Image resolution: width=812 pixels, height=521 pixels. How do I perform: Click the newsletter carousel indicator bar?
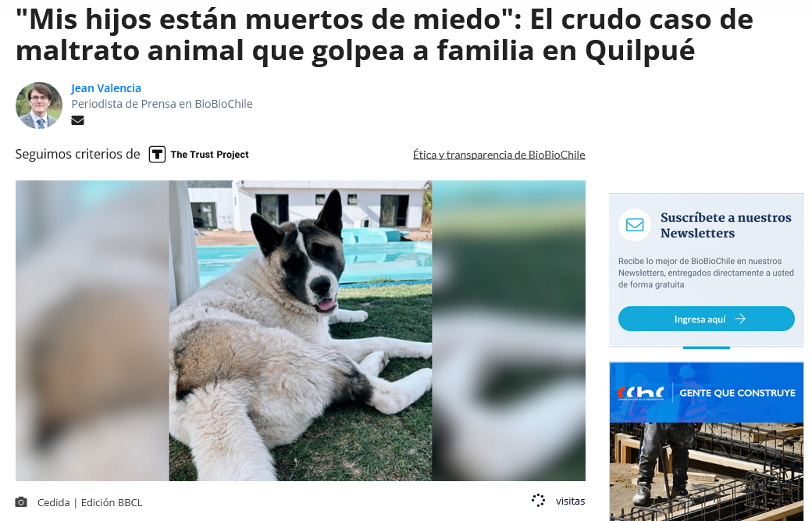click(x=707, y=348)
